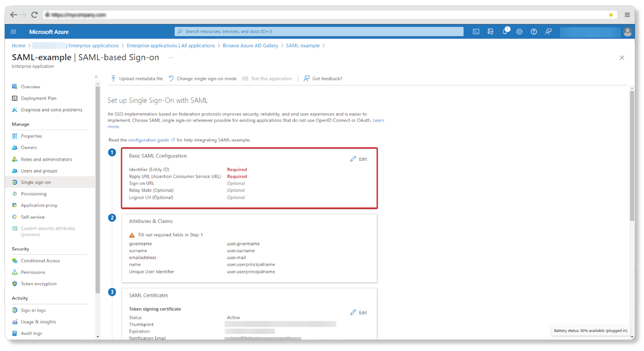
Task: Open Usage & insights
Action: pos(38,322)
